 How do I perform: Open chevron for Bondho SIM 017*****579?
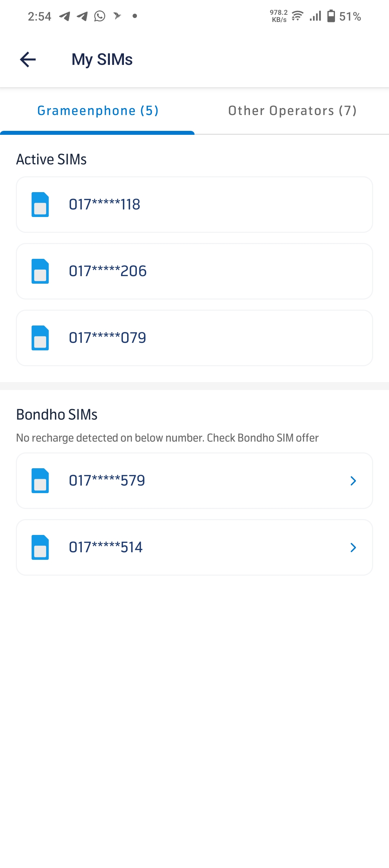(353, 480)
